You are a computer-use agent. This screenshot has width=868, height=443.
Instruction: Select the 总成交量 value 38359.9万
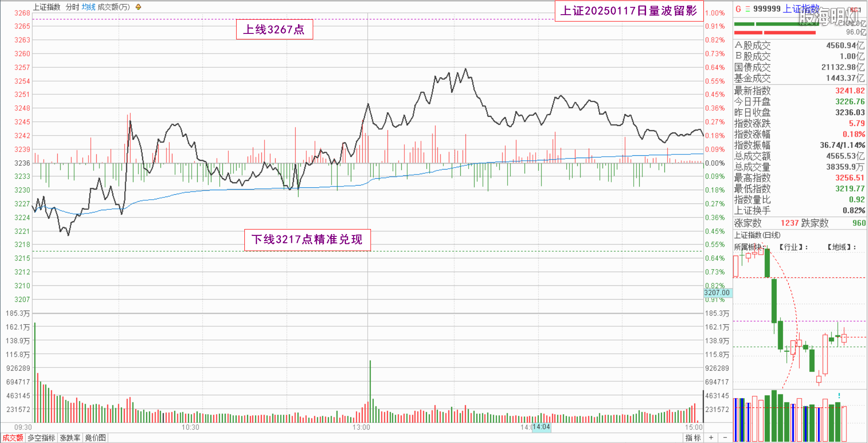[846, 167]
